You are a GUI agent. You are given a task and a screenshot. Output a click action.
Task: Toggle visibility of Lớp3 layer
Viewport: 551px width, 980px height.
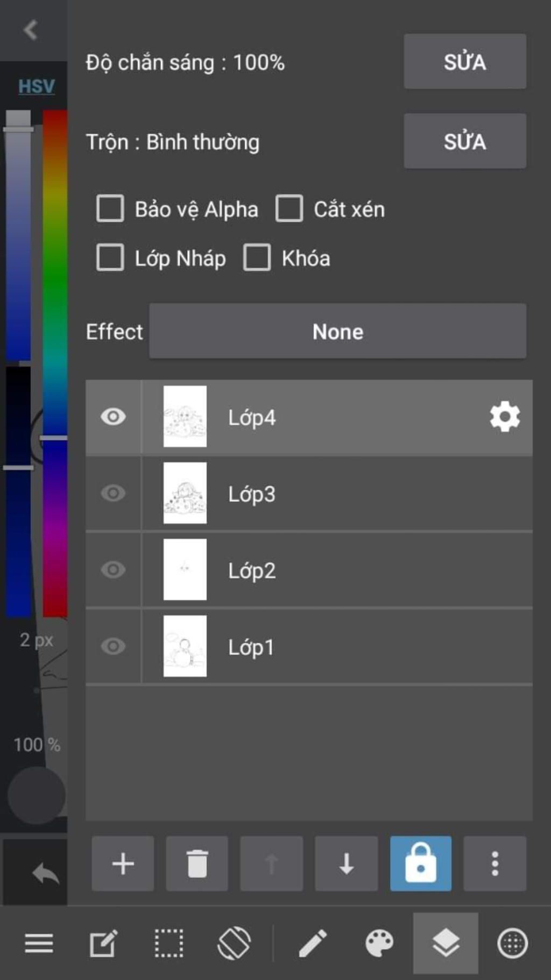click(113, 493)
